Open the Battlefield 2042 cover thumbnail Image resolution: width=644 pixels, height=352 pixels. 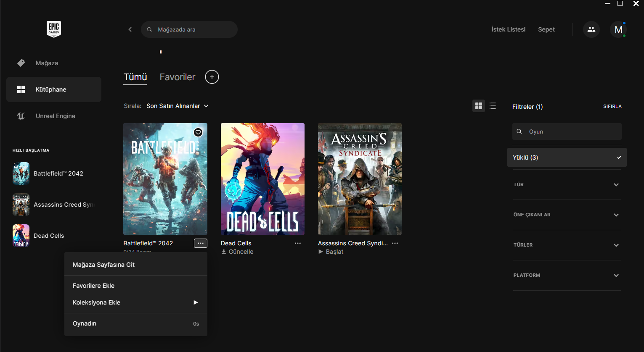pos(165,179)
